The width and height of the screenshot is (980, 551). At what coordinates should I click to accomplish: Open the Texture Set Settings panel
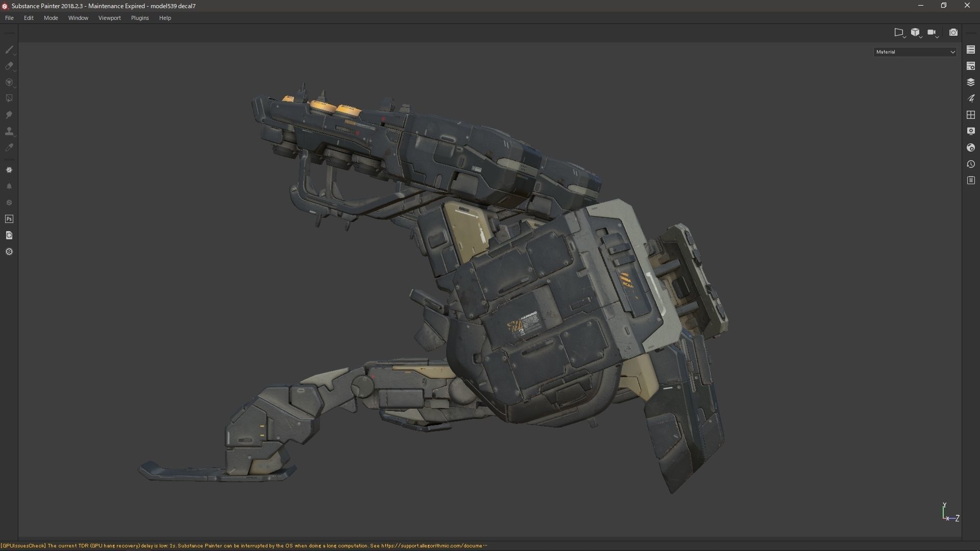pyautogui.click(x=971, y=66)
